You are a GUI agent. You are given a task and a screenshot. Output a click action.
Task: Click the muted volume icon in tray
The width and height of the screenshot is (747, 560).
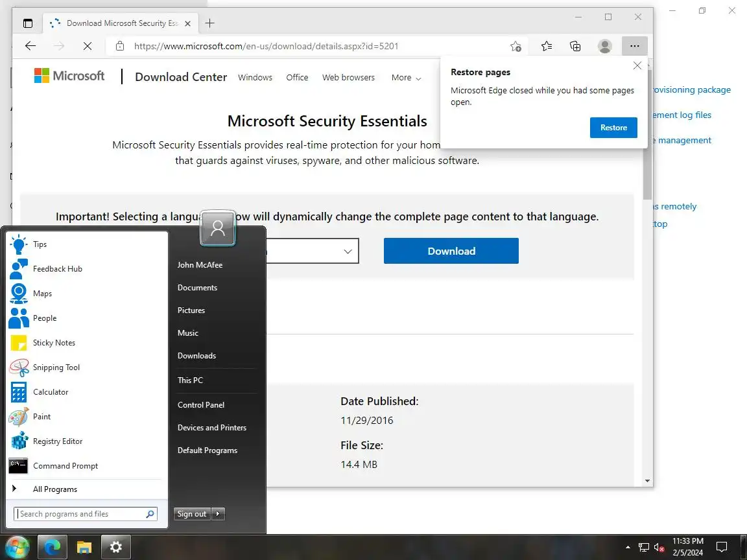659,548
